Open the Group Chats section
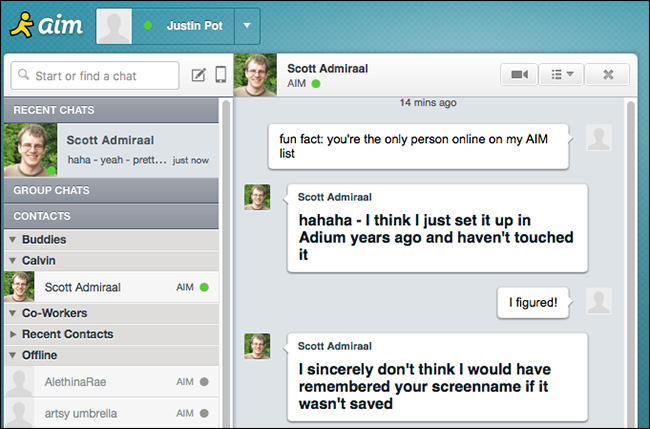Screen dimensions: 650x429 point(110,190)
